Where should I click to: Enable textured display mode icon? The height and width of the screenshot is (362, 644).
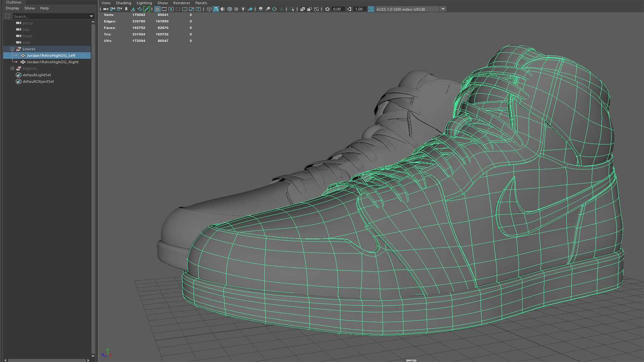pos(229,9)
